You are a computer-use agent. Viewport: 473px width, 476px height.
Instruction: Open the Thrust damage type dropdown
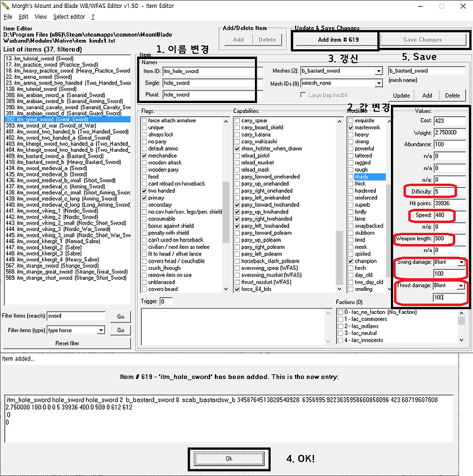tap(461, 286)
